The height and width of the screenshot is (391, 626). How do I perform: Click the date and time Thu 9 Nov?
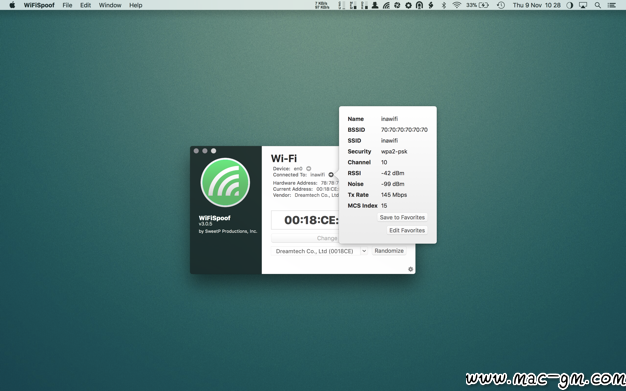coord(537,5)
